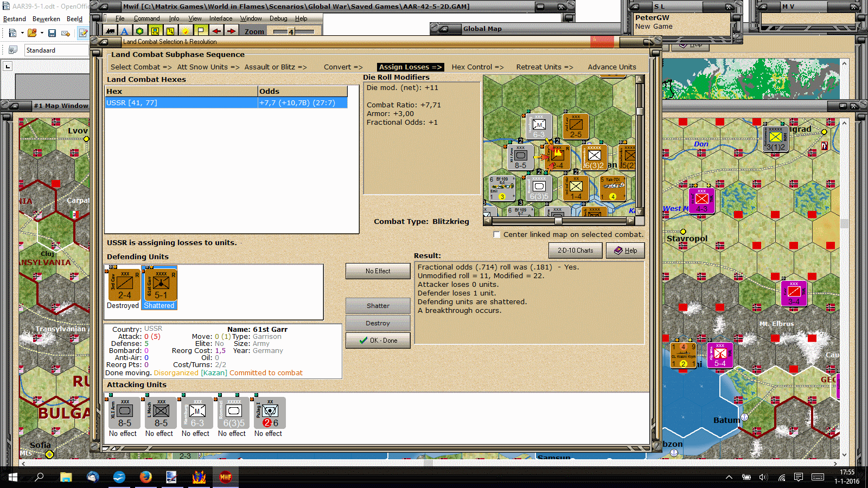Click the red right arrow toolbar icon

tap(231, 31)
